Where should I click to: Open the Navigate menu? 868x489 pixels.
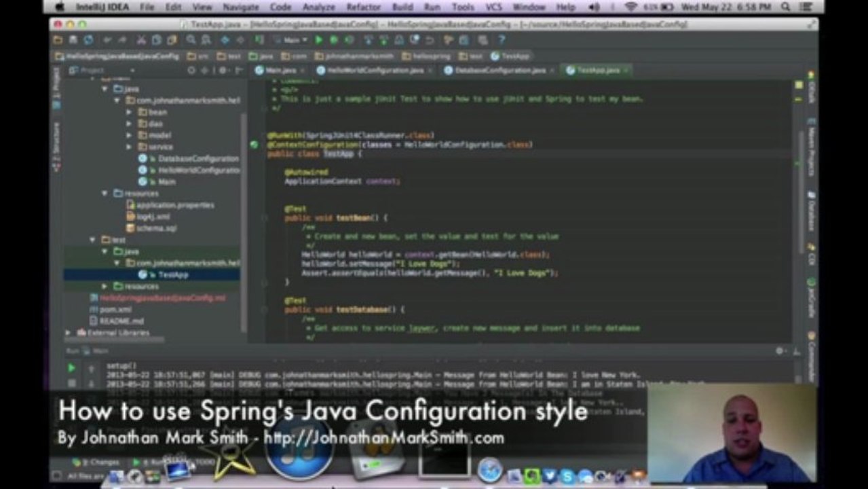pos(241,7)
